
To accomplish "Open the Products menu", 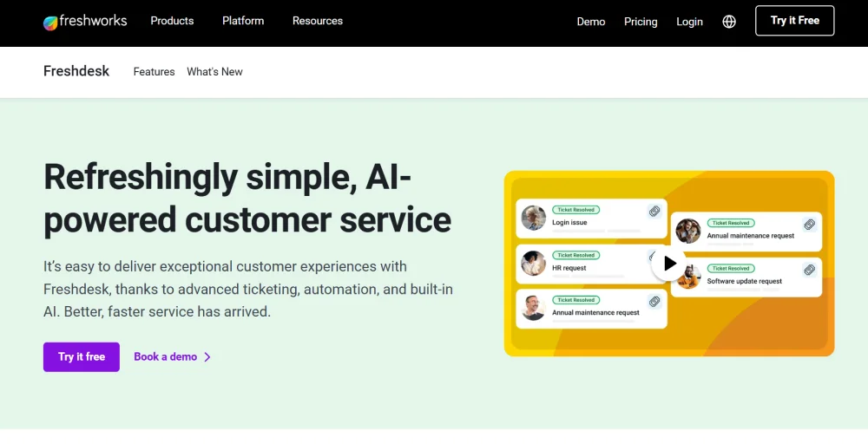I will pyautogui.click(x=172, y=21).
